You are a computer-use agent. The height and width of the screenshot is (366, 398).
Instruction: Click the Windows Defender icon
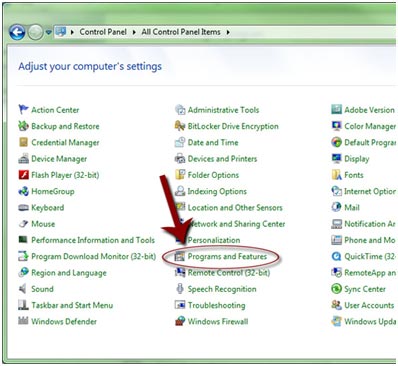23,321
